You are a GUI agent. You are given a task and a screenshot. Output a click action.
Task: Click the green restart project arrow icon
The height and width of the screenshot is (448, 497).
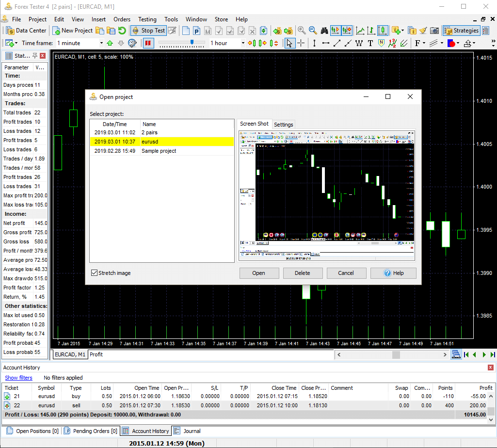(x=122, y=31)
